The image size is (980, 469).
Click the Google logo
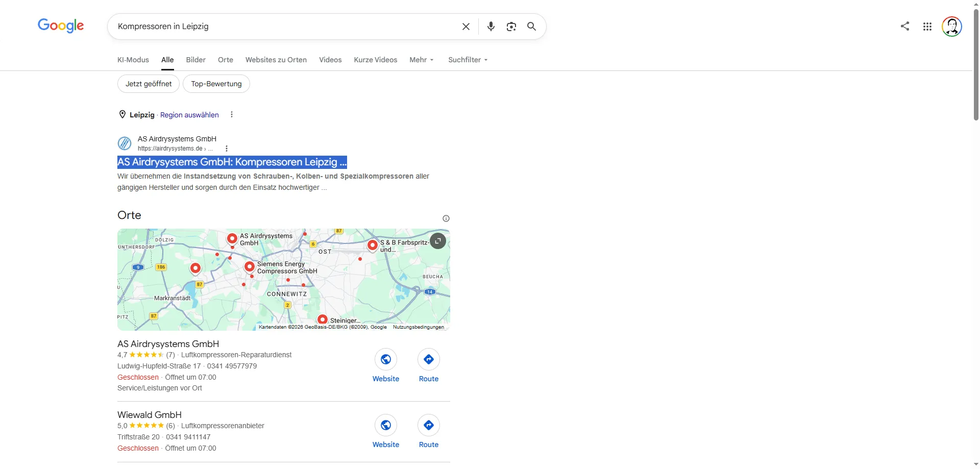coord(61,26)
